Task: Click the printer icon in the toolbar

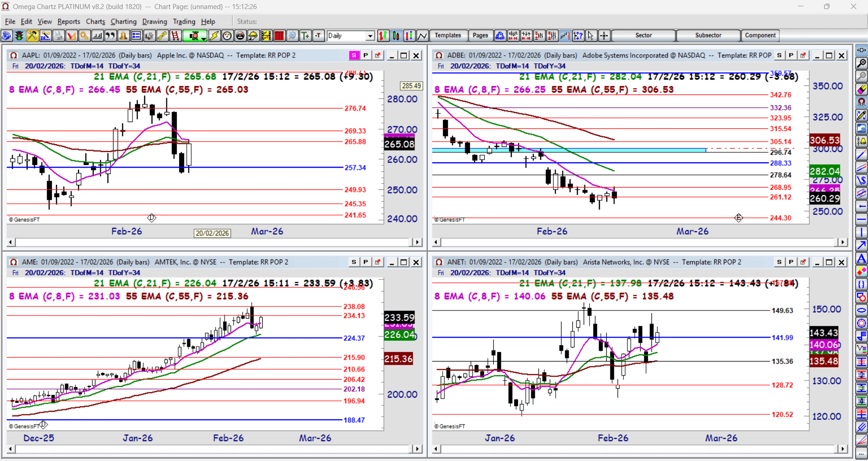Action: pos(58,36)
